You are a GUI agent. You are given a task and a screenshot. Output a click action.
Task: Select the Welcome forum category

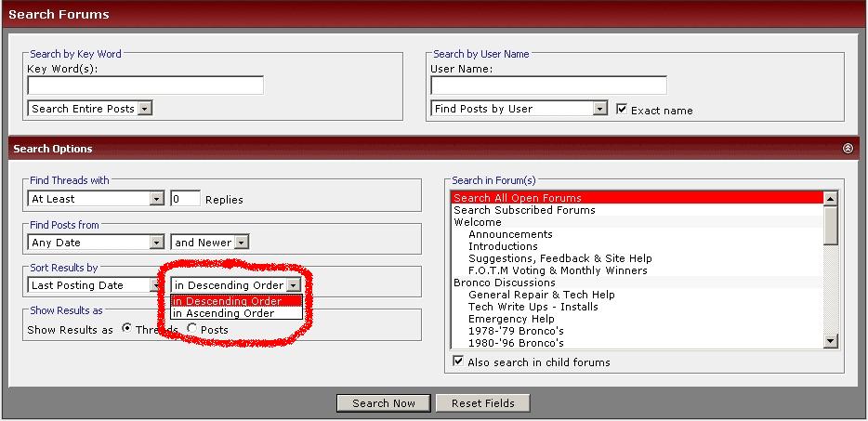(x=638, y=222)
